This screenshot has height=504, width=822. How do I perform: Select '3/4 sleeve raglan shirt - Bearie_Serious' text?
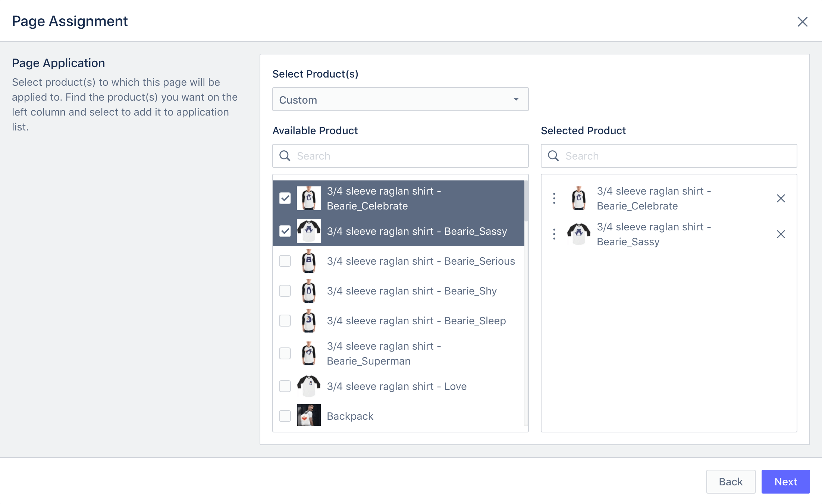coord(421,261)
